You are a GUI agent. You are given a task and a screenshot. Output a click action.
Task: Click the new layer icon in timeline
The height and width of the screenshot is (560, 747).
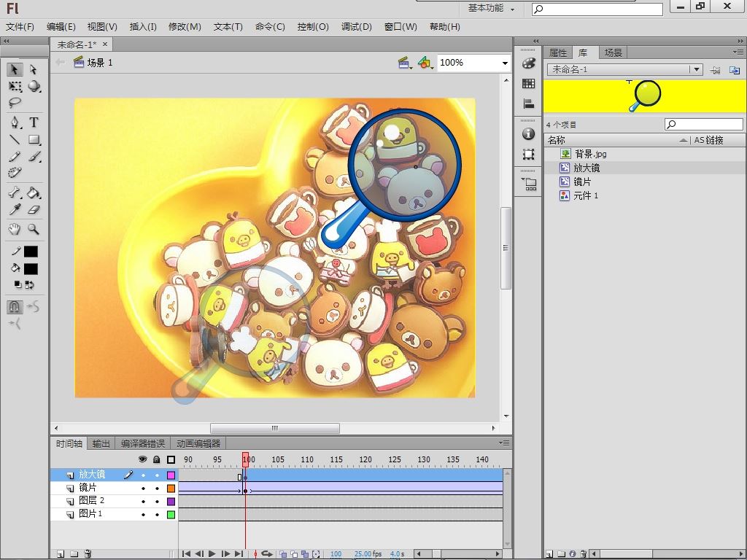pyautogui.click(x=61, y=554)
